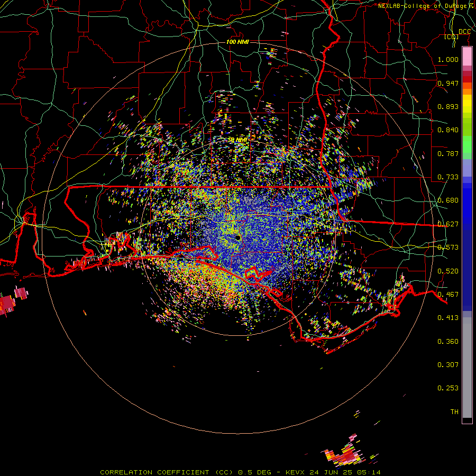Screen dimensions: 476x476
Task: Click the 0.947 scale label
Action: tap(448, 83)
